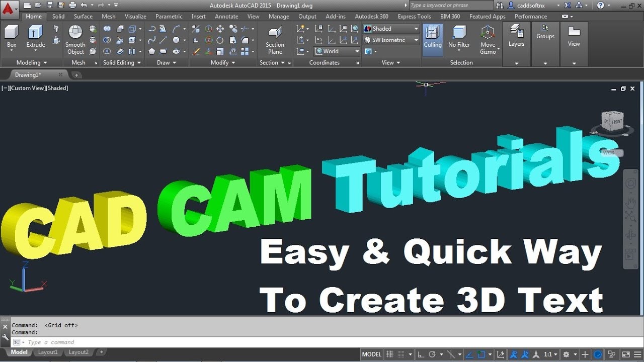Screen dimensions: 644x362
Task: Toggle 2D object snap in status bar
Action: [480, 354]
